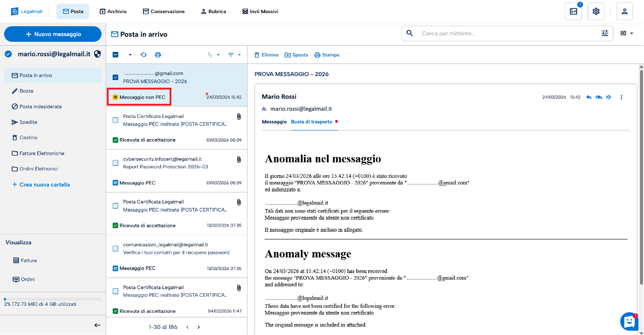The width and height of the screenshot is (644, 335).
Task: Click the print icon above the message list
Action: coord(158,55)
